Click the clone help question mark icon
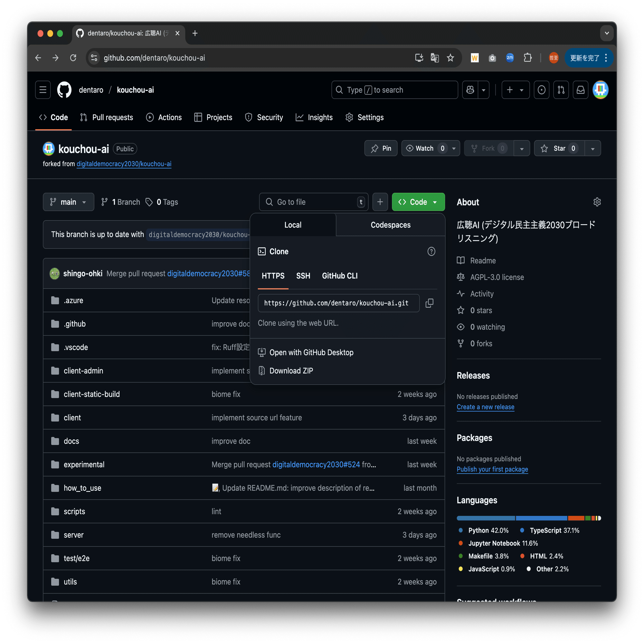644x644 pixels. [x=431, y=251]
